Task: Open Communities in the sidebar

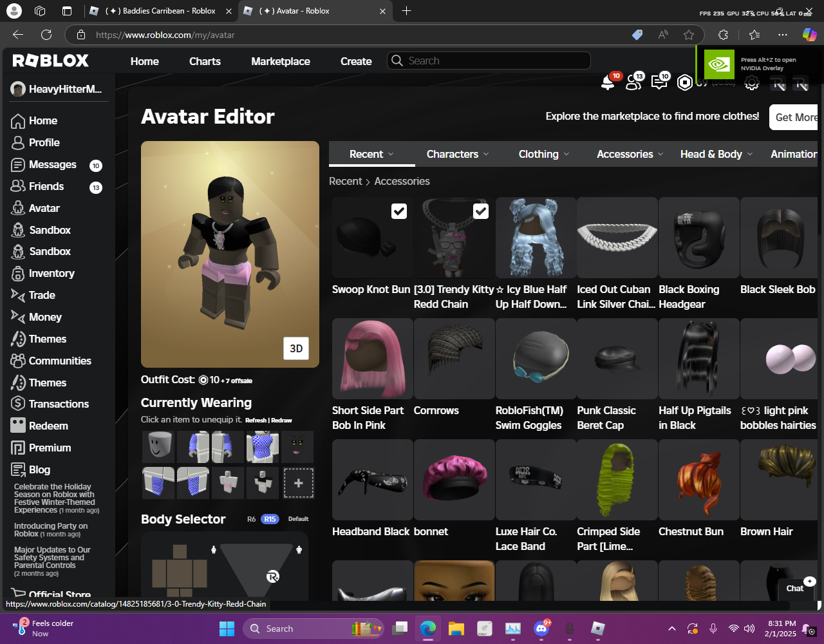Action: tap(51, 361)
